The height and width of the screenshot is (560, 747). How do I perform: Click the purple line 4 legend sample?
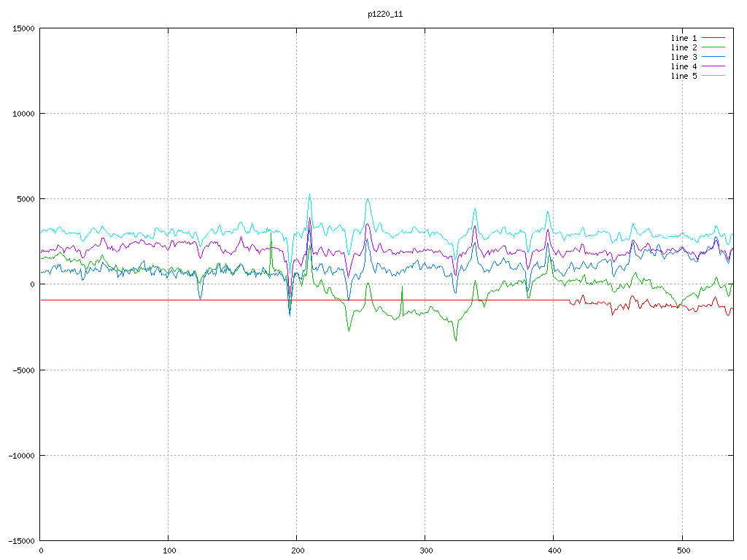(713, 66)
